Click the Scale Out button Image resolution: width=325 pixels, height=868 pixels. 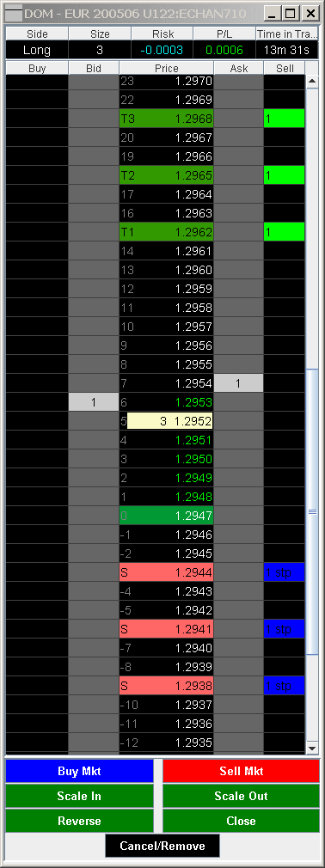[x=241, y=796]
